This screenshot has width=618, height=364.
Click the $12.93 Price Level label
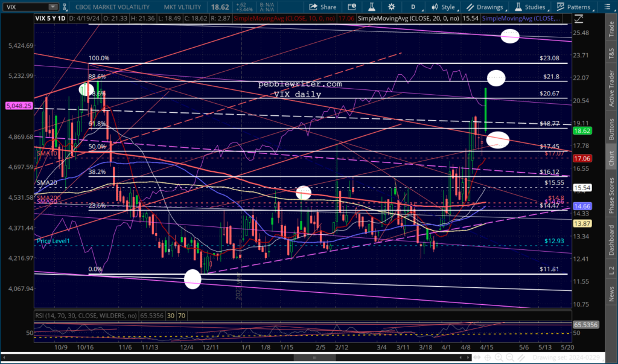tap(554, 241)
